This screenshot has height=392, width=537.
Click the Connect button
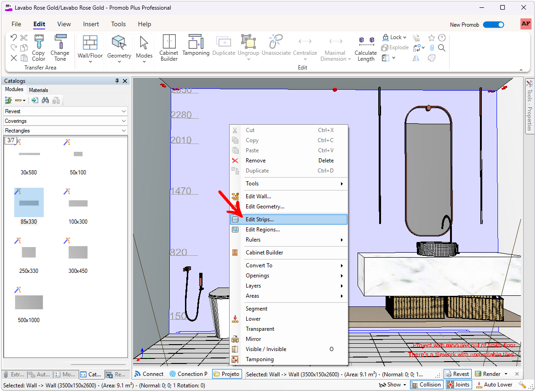pyautogui.click(x=149, y=374)
